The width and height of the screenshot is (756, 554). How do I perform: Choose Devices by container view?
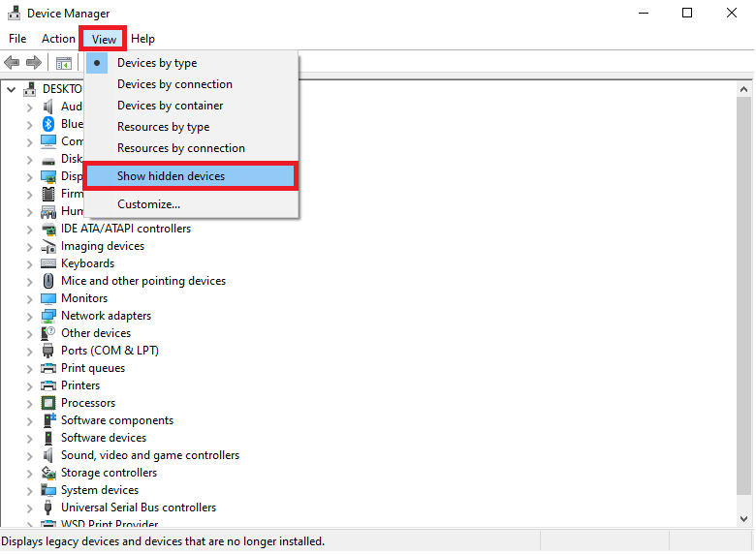[192, 106]
